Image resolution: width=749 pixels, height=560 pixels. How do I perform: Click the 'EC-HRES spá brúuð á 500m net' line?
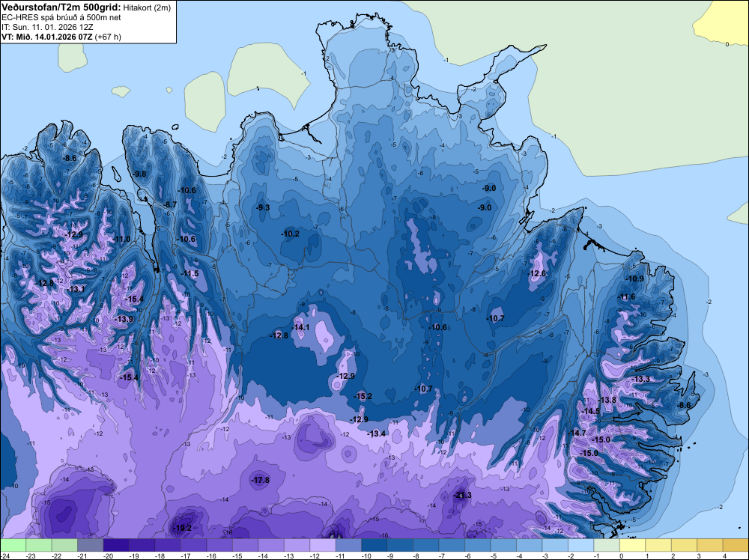(x=61, y=18)
